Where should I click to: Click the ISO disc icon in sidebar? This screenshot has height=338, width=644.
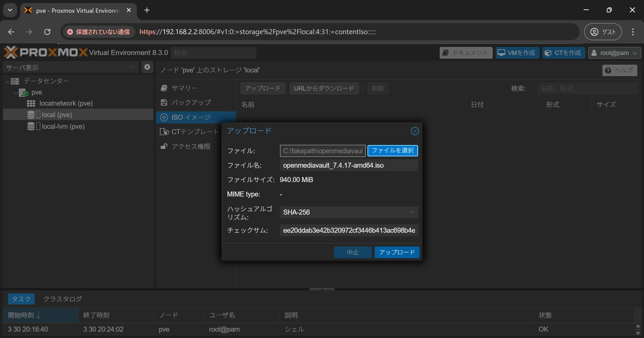(x=164, y=117)
